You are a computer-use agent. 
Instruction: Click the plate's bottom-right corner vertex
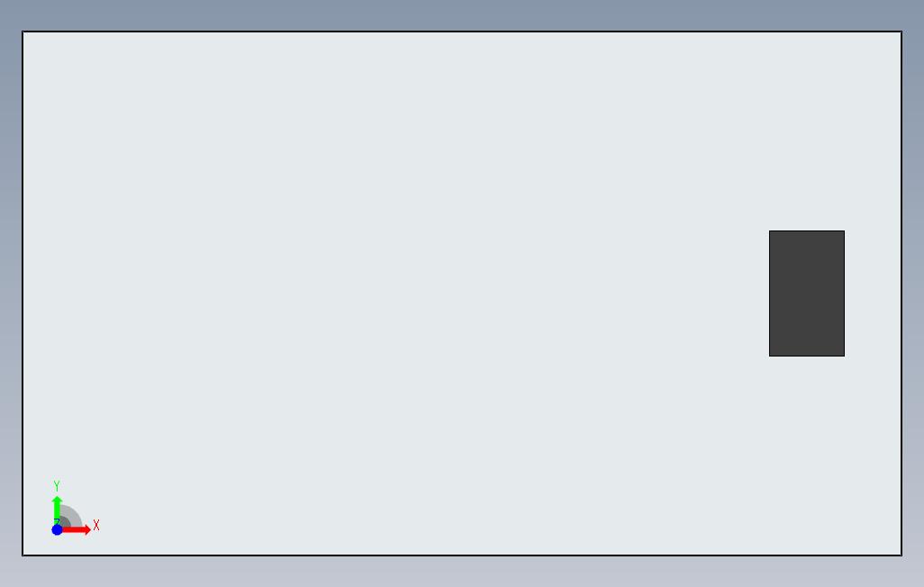pos(901,555)
